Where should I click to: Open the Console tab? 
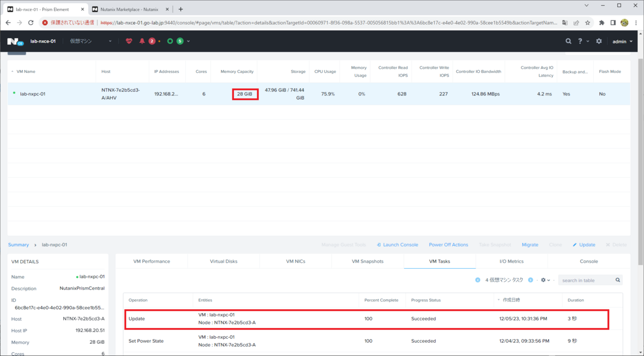589,261
